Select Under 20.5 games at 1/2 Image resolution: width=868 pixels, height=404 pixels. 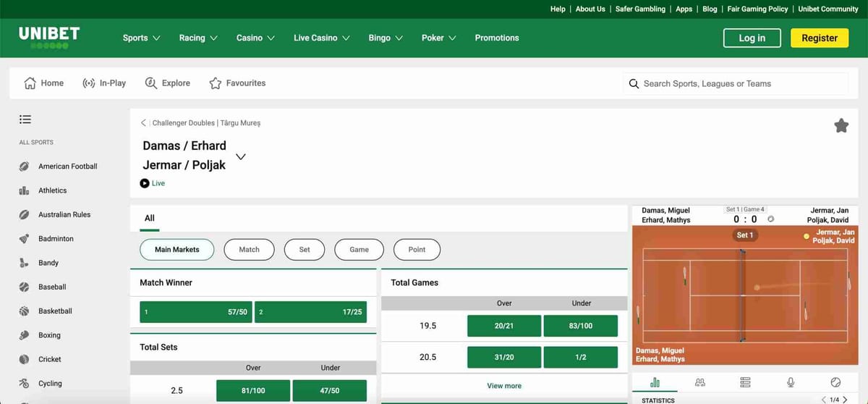(581, 357)
